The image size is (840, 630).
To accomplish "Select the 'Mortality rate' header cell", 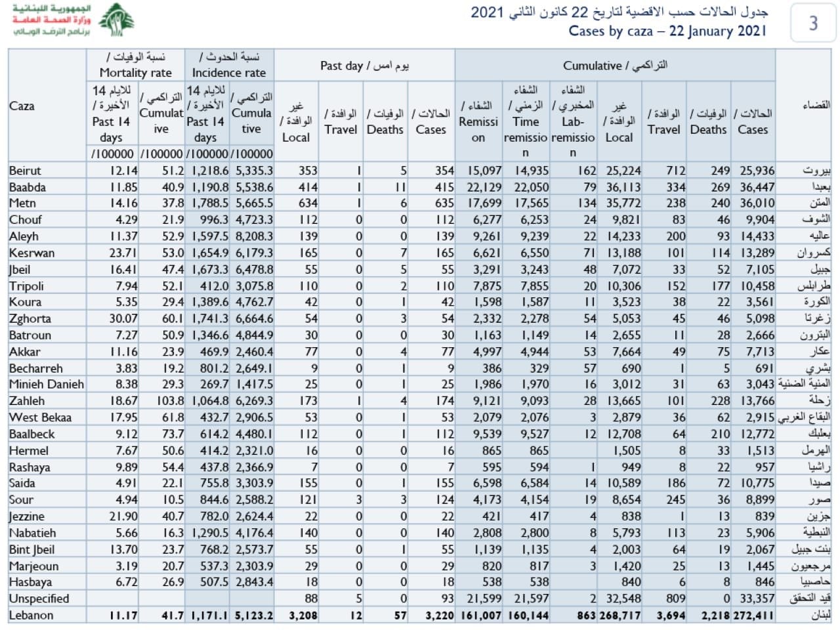I will [135, 65].
